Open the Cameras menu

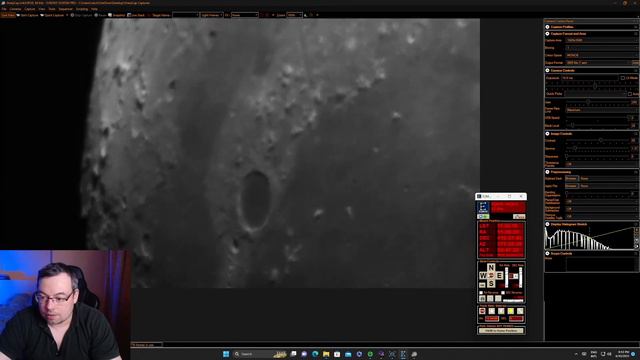tap(15, 9)
